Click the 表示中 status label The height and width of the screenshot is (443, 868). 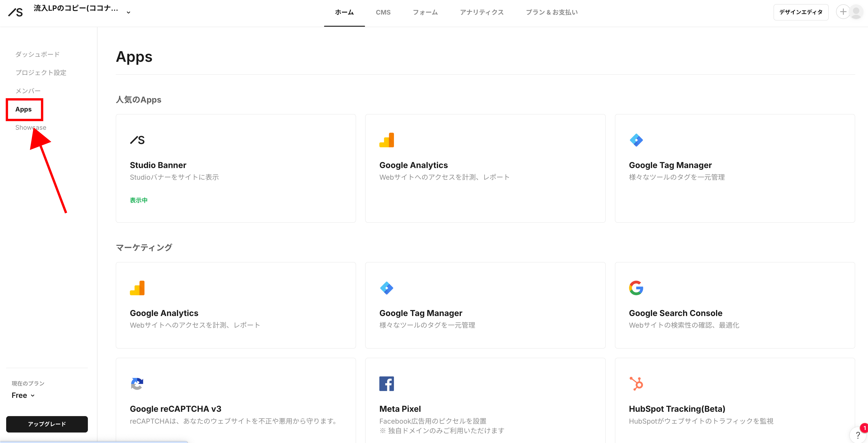click(139, 200)
